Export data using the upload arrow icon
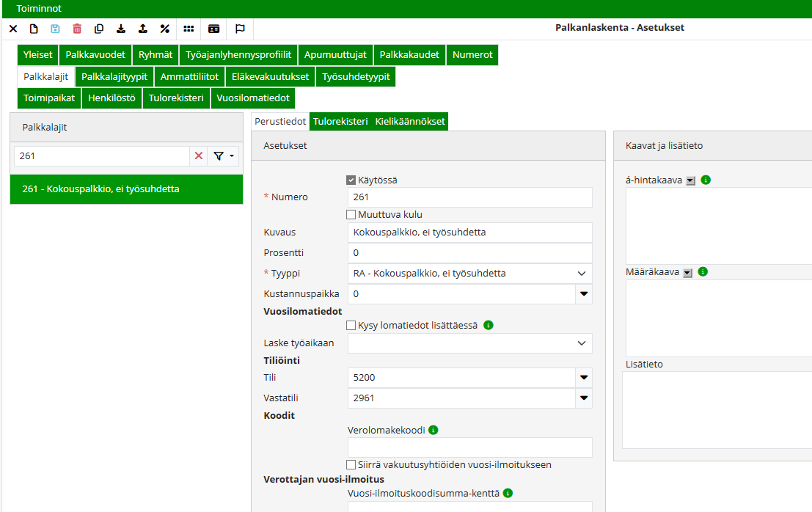812x512 pixels. click(x=142, y=28)
